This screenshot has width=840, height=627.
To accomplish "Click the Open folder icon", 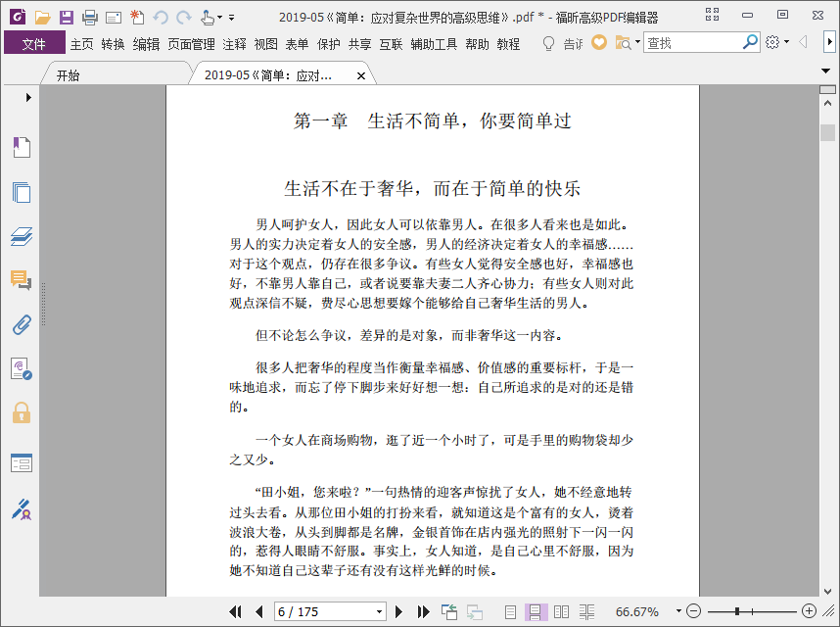I will [42, 18].
